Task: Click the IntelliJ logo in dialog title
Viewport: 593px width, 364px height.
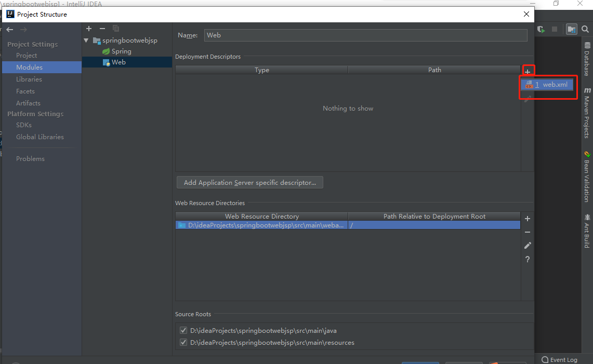Action: point(10,14)
